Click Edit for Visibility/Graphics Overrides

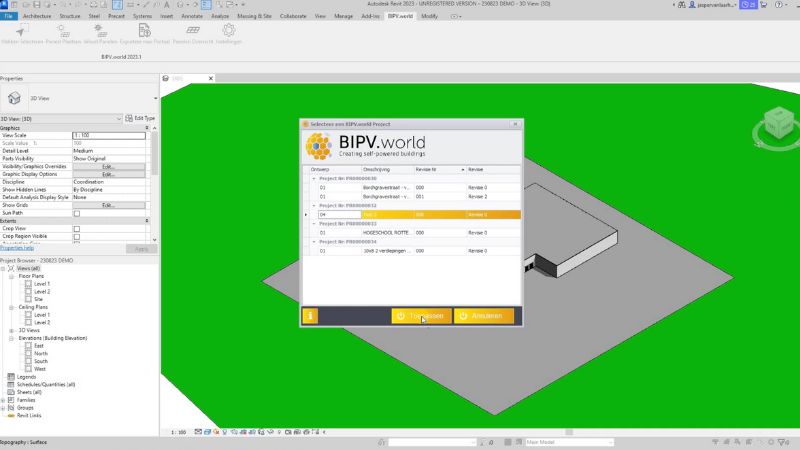coord(109,166)
